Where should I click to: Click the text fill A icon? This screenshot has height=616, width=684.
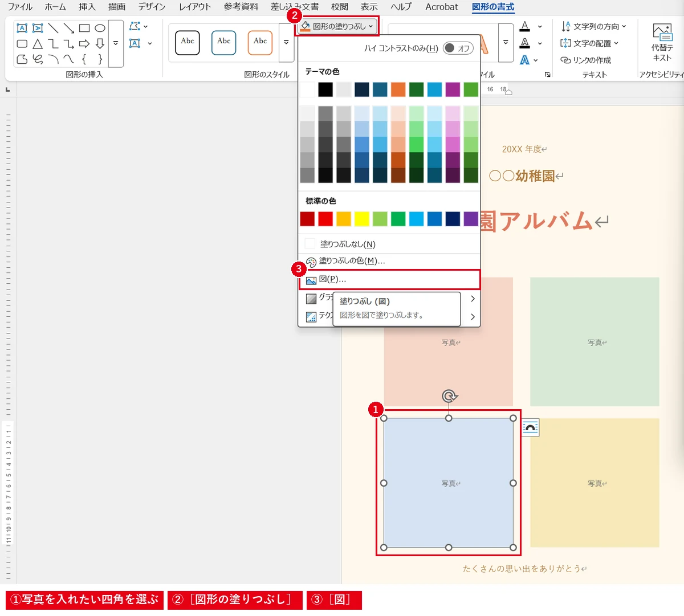point(525,26)
